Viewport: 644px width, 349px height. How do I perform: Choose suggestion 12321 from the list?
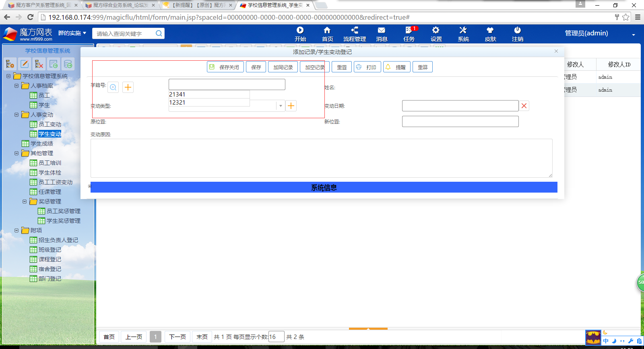tap(209, 103)
